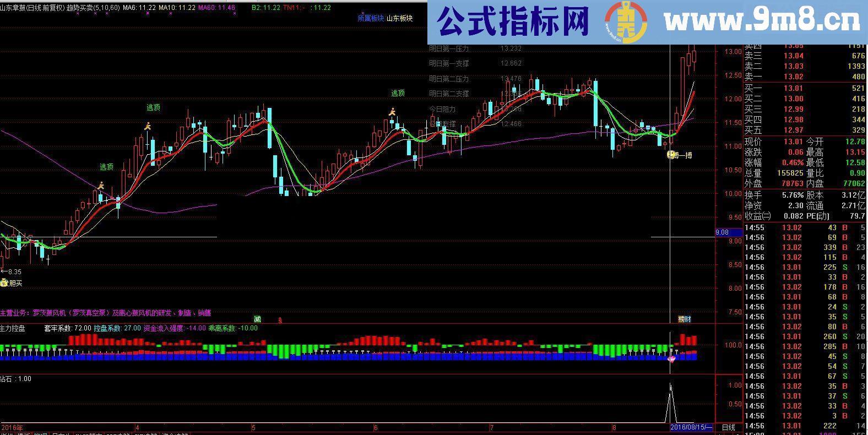Click month 8 on the time axis

614,427
